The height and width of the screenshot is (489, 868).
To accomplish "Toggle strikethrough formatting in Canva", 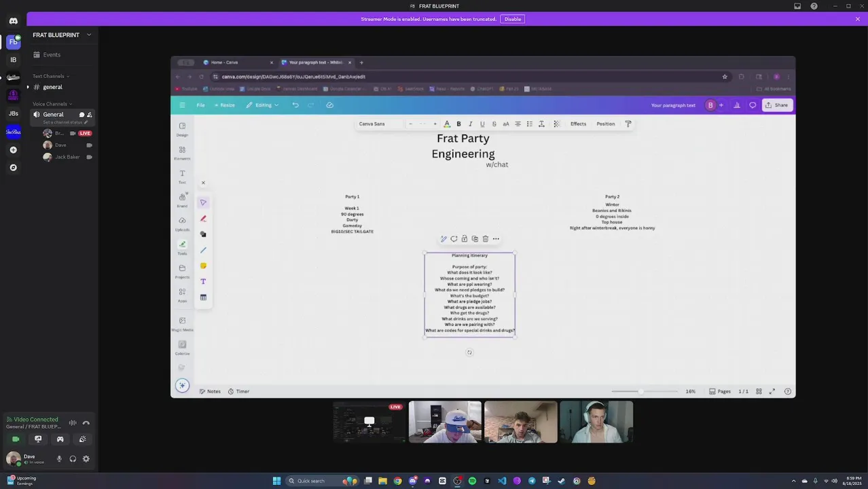I will point(494,124).
